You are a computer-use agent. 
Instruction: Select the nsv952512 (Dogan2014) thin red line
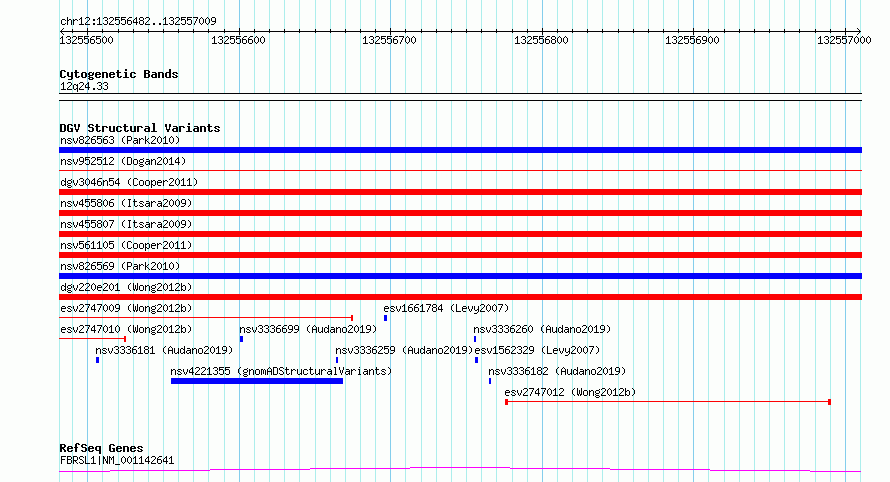(460, 170)
